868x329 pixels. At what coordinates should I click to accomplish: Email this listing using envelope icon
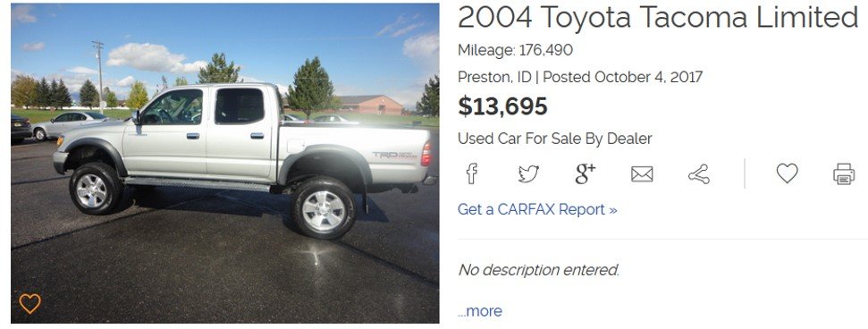(x=642, y=174)
